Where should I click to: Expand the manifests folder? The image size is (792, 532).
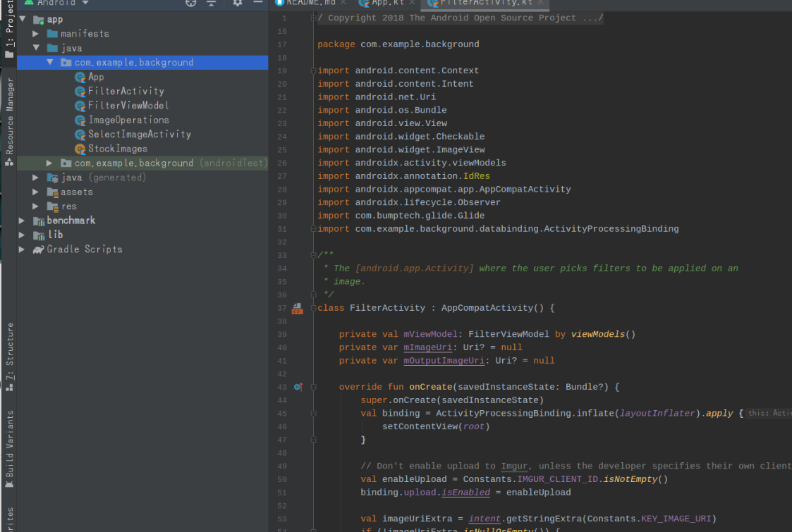pos(36,34)
